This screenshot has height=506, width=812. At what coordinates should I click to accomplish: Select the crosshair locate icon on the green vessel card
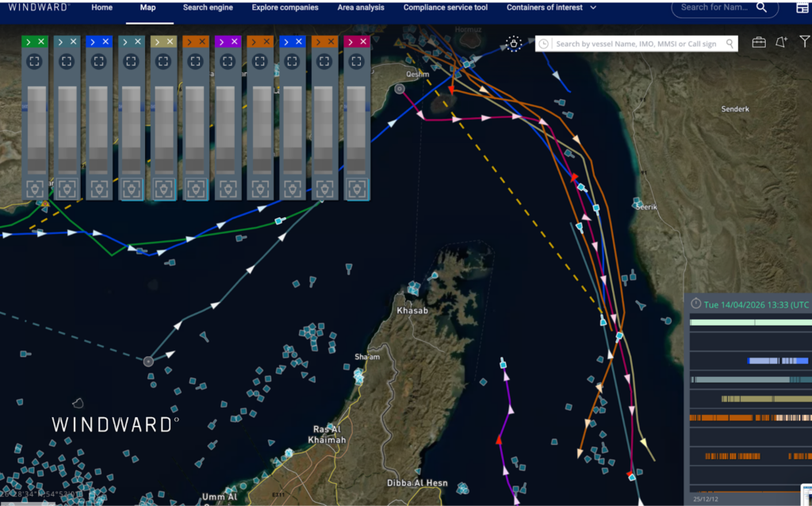[34, 61]
